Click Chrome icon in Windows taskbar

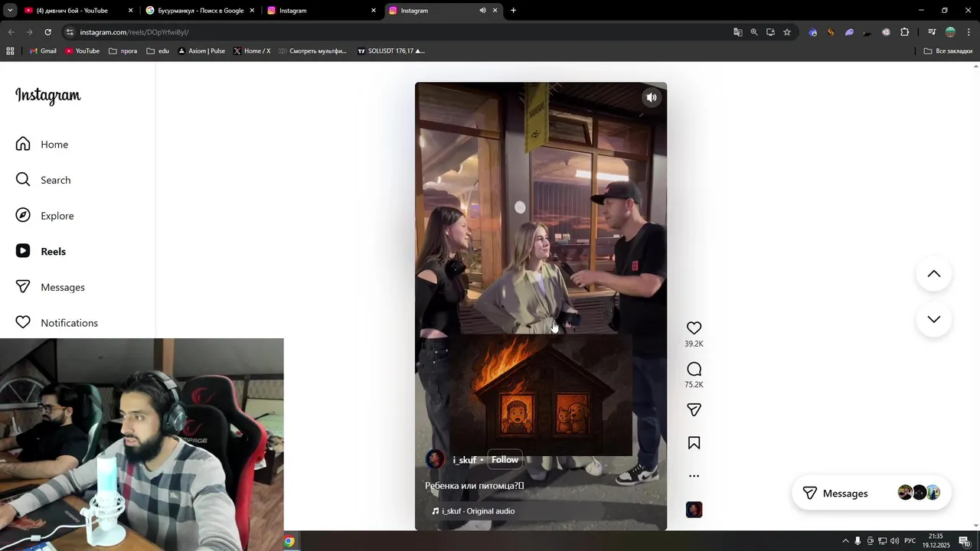tap(289, 541)
